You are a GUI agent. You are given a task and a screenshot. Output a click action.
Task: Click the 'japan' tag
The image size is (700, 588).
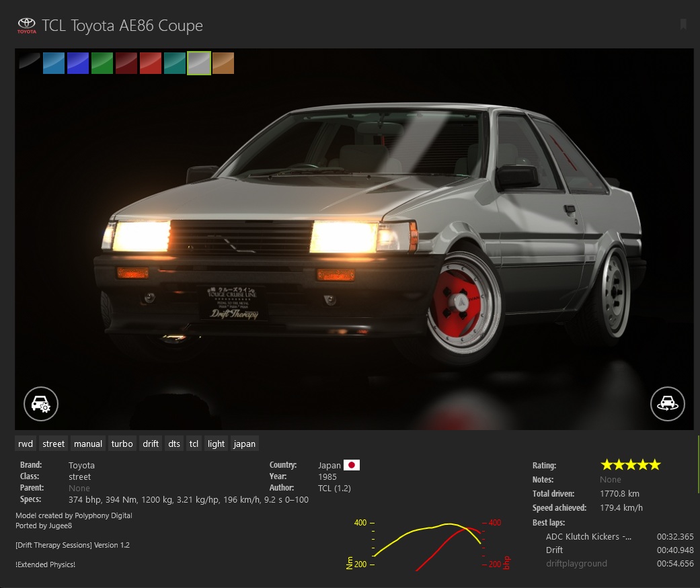(x=244, y=444)
